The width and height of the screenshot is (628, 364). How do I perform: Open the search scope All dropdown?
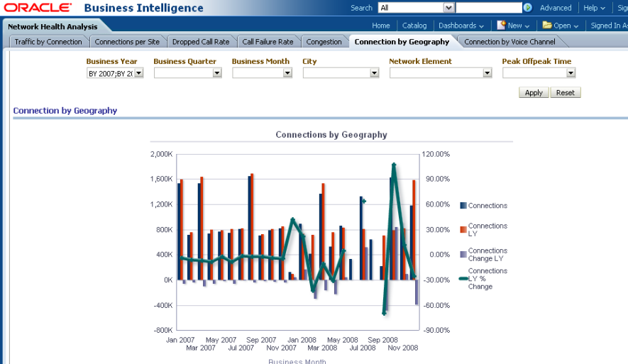coord(448,8)
